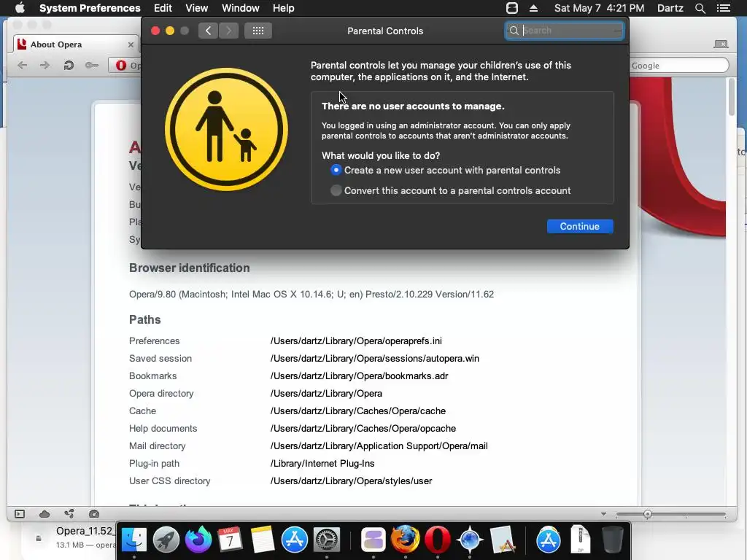747x560 pixels.
Task: Reload the page in Opera
Action: tap(68, 65)
